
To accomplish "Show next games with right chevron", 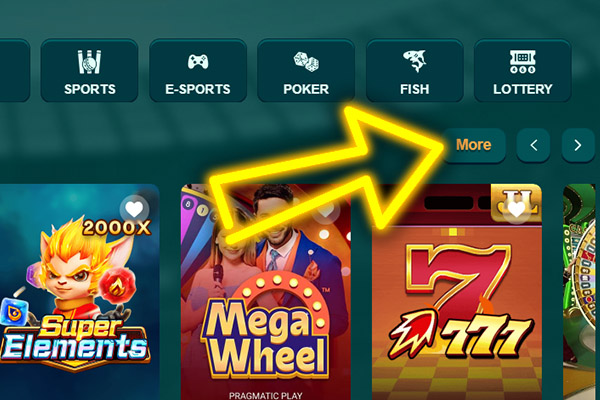I will tap(578, 145).
